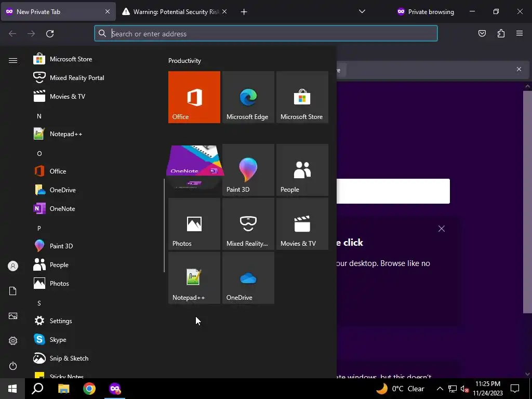Open OneDrive from the app list
The image size is (532, 399).
pyautogui.click(x=95, y=190)
